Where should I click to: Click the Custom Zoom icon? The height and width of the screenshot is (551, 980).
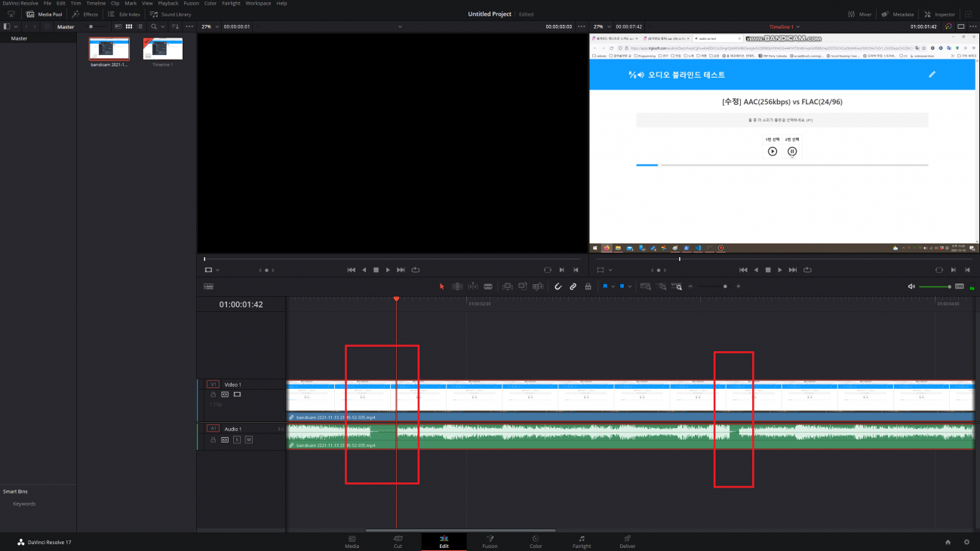coord(677,286)
